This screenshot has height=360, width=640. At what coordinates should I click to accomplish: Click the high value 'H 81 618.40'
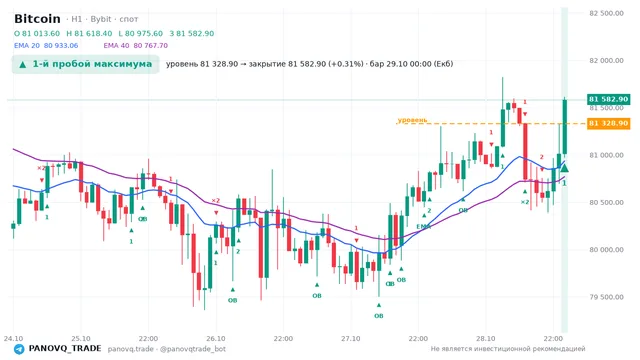point(89,33)
